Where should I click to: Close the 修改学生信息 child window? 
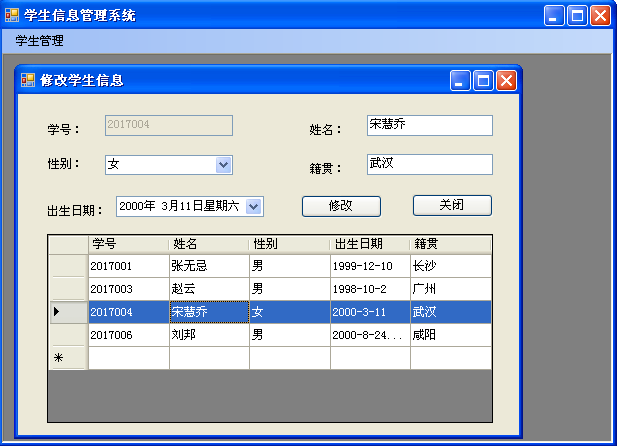point(506,80)
